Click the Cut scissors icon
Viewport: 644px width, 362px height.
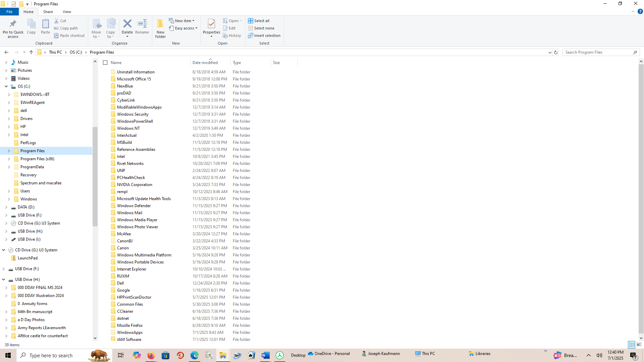[x=56, y=21]
